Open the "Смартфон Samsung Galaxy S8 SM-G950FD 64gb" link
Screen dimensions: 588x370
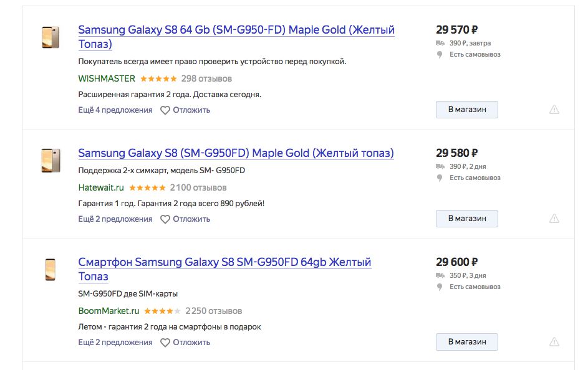click(224, 269)
